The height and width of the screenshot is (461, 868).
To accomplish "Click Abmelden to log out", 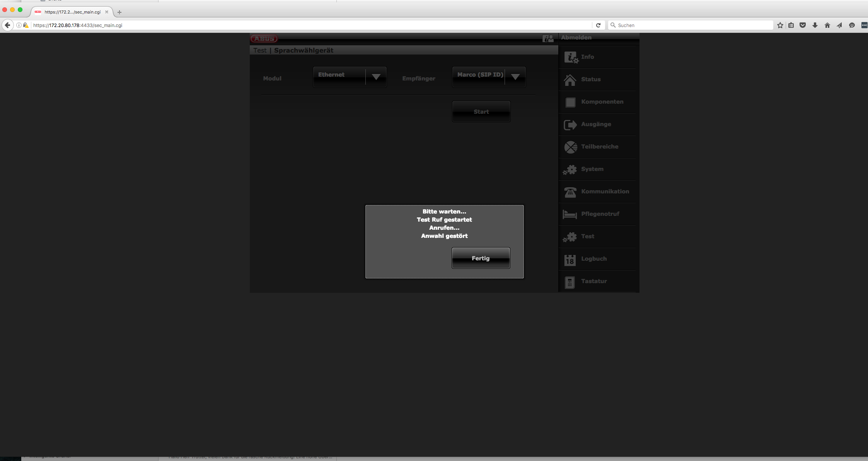I will (576, 38).
